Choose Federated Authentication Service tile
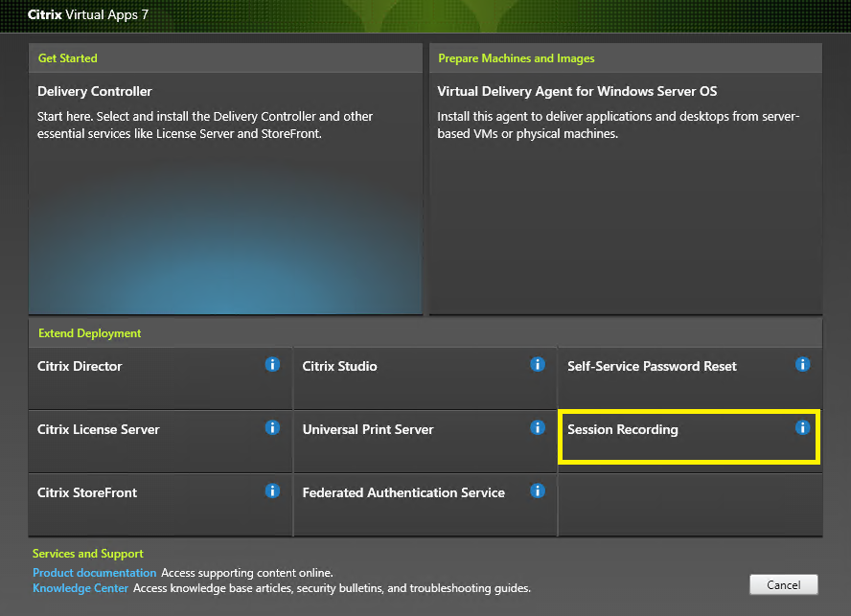 pos(425,505)
